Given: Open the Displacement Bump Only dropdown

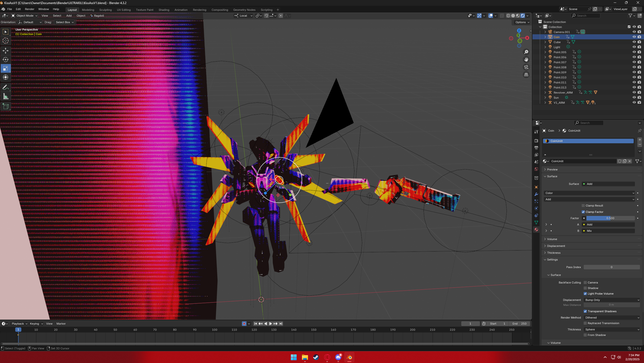Looking at the screenshot, I should click(x=612, y=300).
